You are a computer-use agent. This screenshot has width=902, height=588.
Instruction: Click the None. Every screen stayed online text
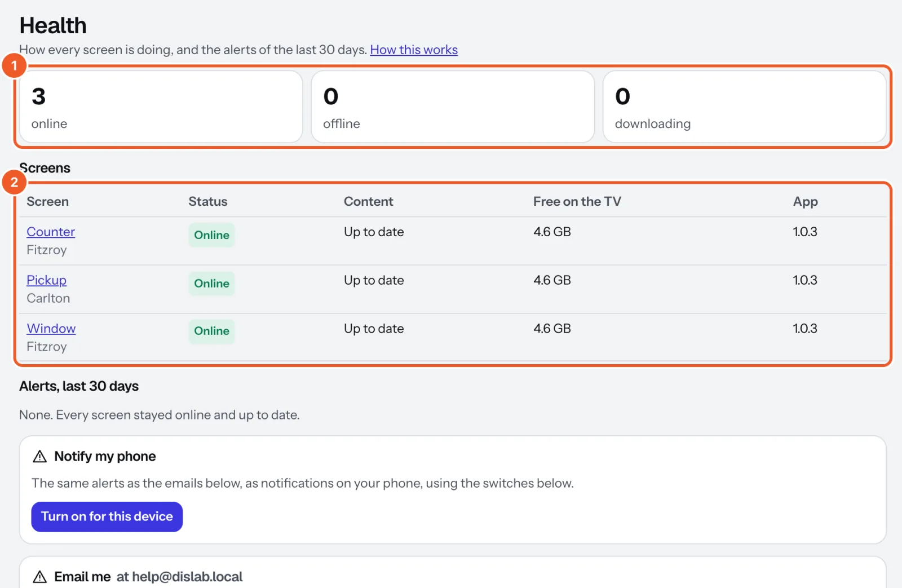pyautogui.click(x=160, y=415)
